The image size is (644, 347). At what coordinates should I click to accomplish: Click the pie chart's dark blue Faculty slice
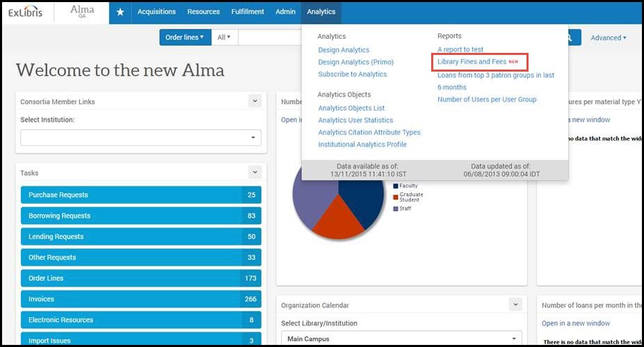click(x=364, y=201)
